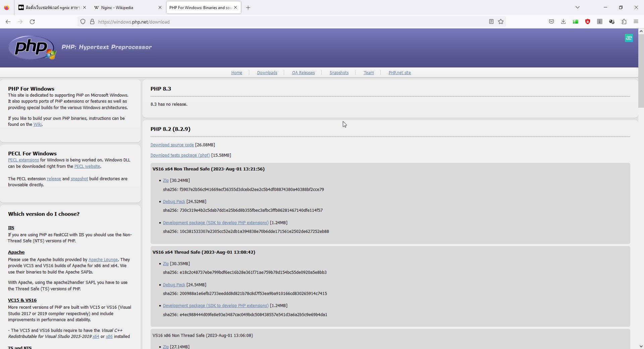The image size is (644, 349).
Task: Open the PECL website link
Action: pos(87,166)
